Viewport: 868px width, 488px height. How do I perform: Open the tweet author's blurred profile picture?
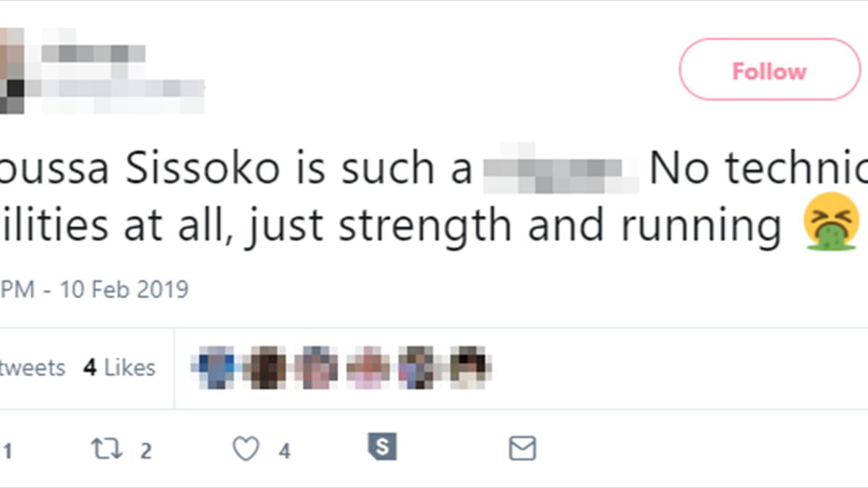click(11, 71)
